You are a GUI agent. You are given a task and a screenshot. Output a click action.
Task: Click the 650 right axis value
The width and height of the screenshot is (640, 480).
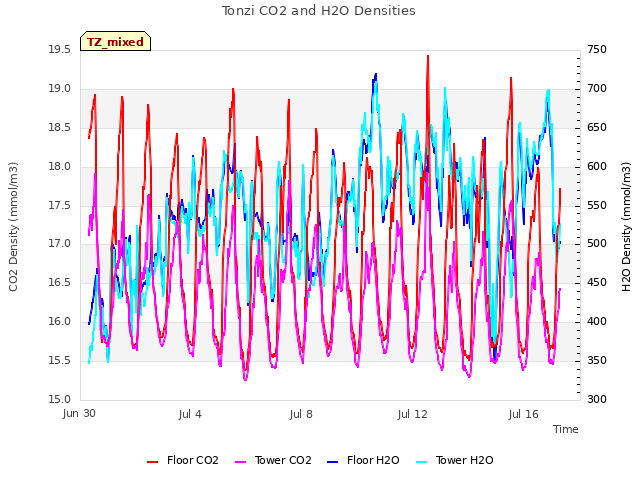point(597,128)
